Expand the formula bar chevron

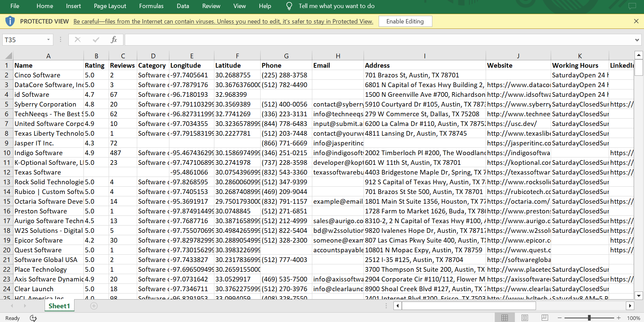[x=637, y=40]
